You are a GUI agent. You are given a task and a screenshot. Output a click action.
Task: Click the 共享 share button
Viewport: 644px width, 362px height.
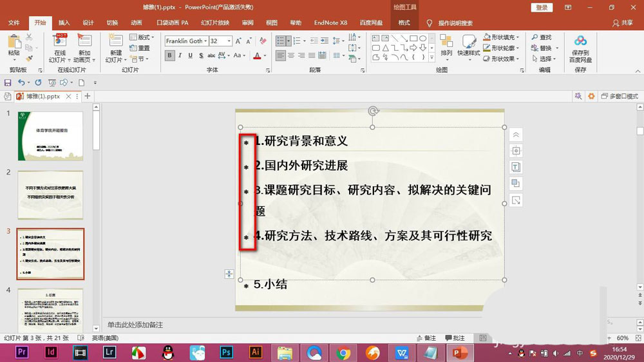pos(623,23)
